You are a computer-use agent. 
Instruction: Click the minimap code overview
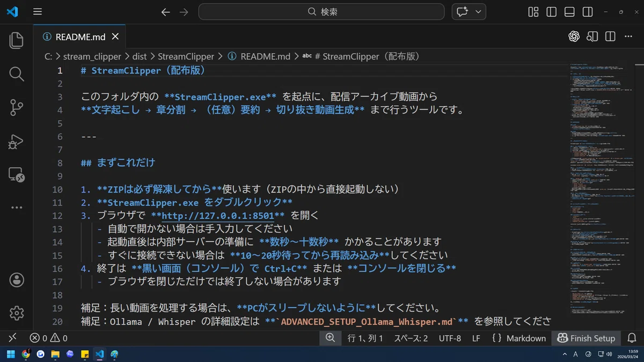[603, 188]
